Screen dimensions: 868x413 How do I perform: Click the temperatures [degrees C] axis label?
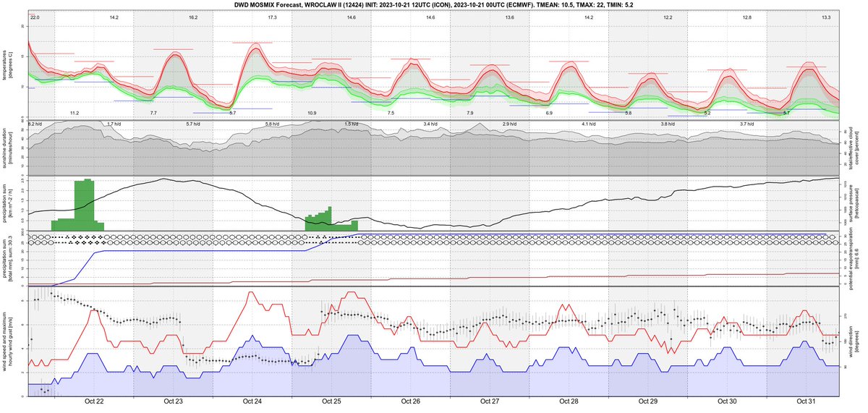click(x=7, y=65)
